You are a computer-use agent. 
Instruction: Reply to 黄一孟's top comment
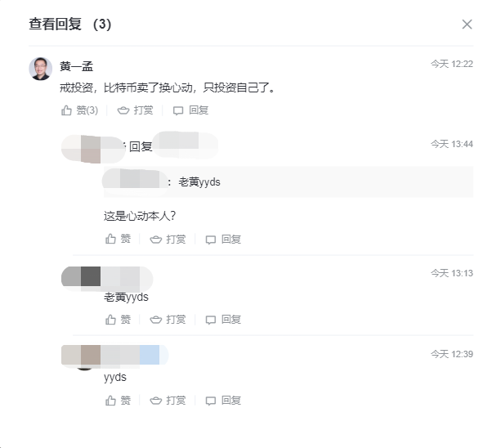190,110
